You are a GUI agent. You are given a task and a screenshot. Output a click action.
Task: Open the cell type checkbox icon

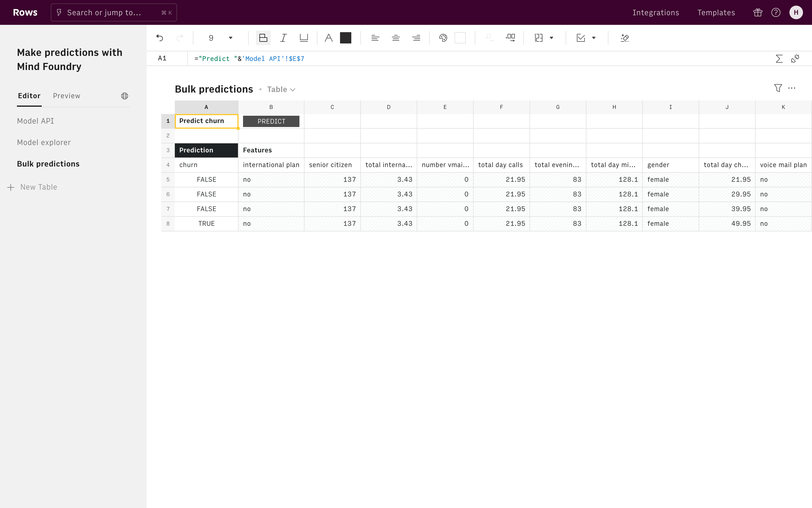581,38
